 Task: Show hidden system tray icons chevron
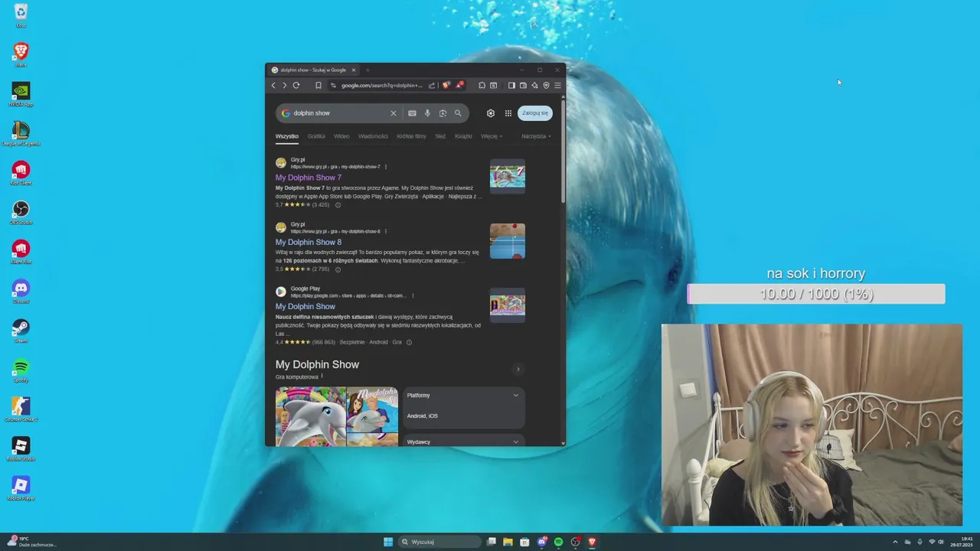pyautogui.click(x=895, y=542)
